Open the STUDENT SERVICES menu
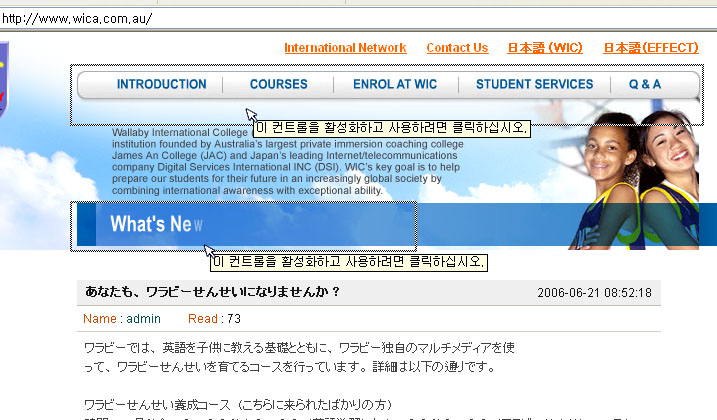This screenshot has height=420, width=717. [x=534, y=85]
